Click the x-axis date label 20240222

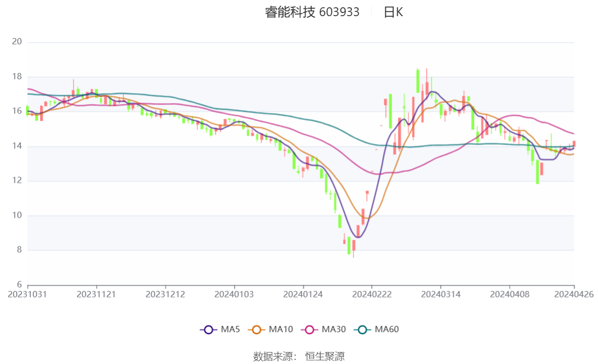[372, 294]
